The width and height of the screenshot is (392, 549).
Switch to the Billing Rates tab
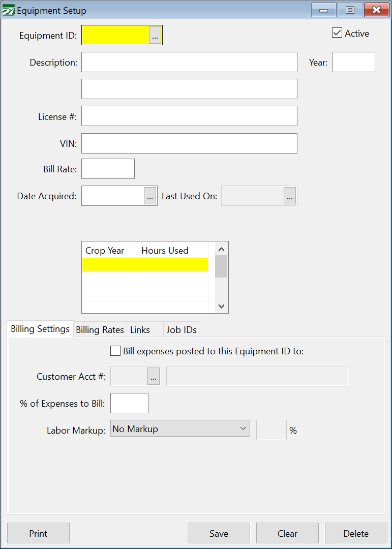100,330
